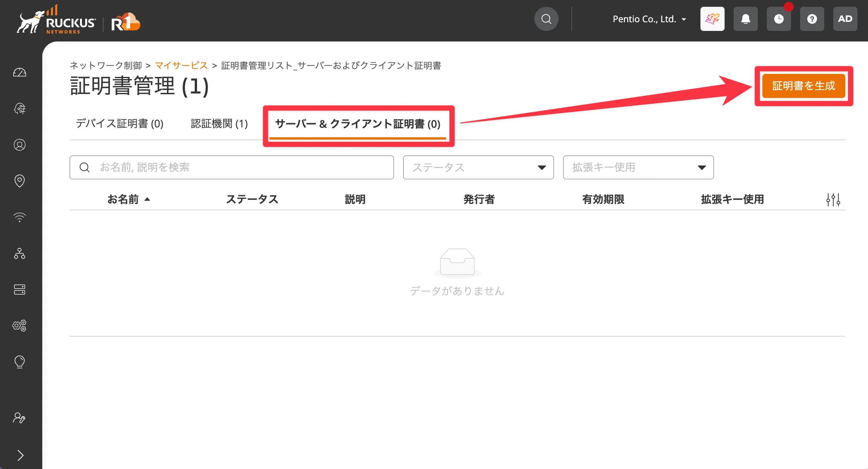Open the dashboard gauge icon in sidebar
868x469 pixels.
20,72
